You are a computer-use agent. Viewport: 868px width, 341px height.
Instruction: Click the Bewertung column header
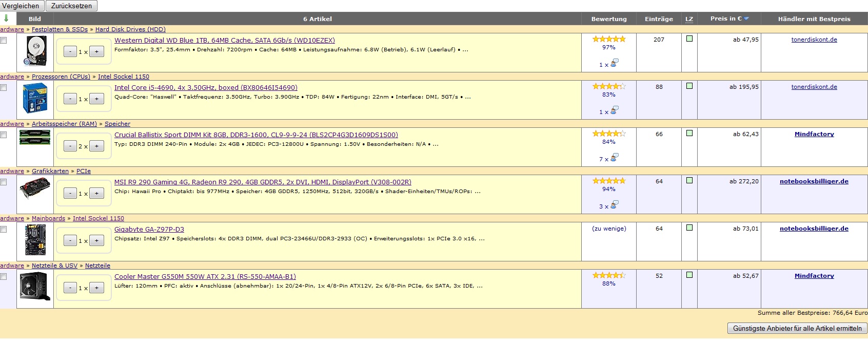point(609,19)
